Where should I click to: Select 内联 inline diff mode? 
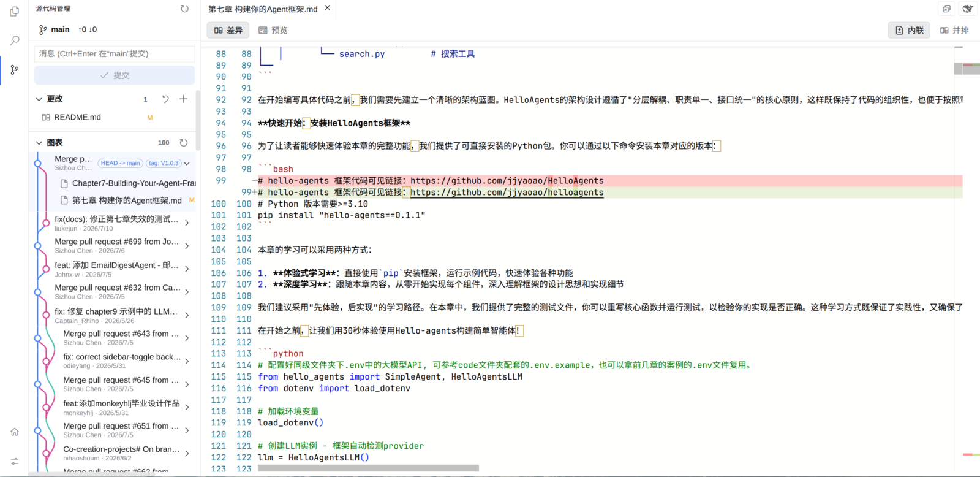click(909, 30)
